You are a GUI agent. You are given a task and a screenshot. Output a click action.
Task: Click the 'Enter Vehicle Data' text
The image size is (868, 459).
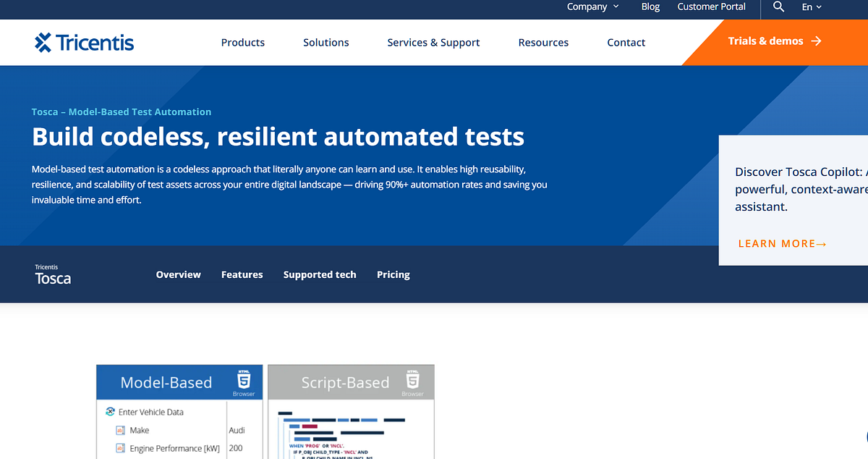151,412
